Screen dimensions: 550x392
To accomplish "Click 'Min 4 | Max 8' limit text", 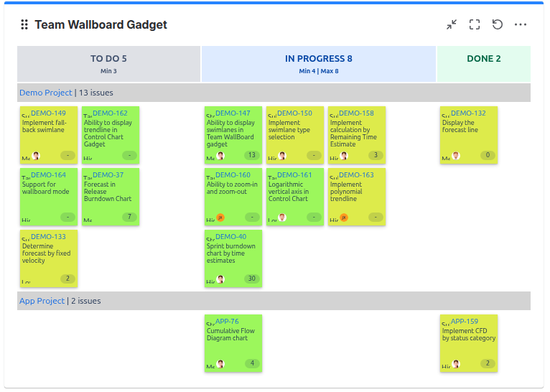I will (x=319, y=71).
